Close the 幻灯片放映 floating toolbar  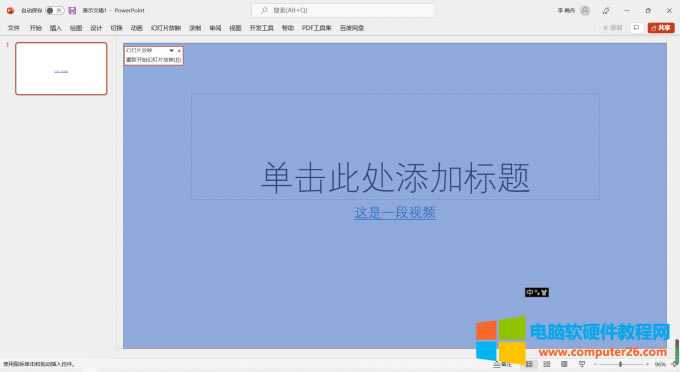click(x=179, y=51)
